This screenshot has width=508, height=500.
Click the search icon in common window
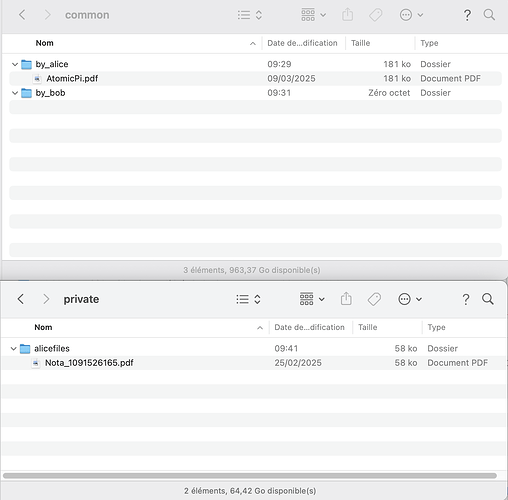489,15
